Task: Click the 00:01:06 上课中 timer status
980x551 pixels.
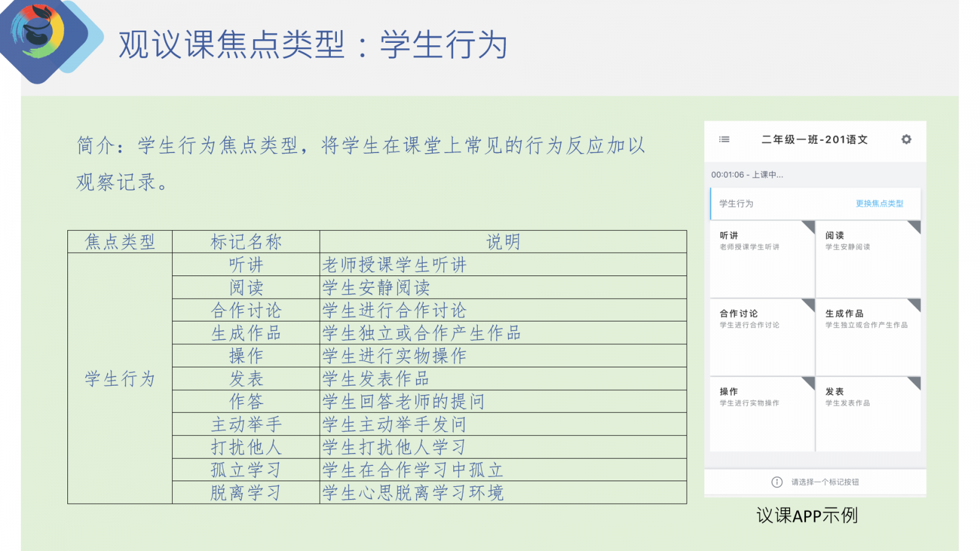Action: click(747, 175)
